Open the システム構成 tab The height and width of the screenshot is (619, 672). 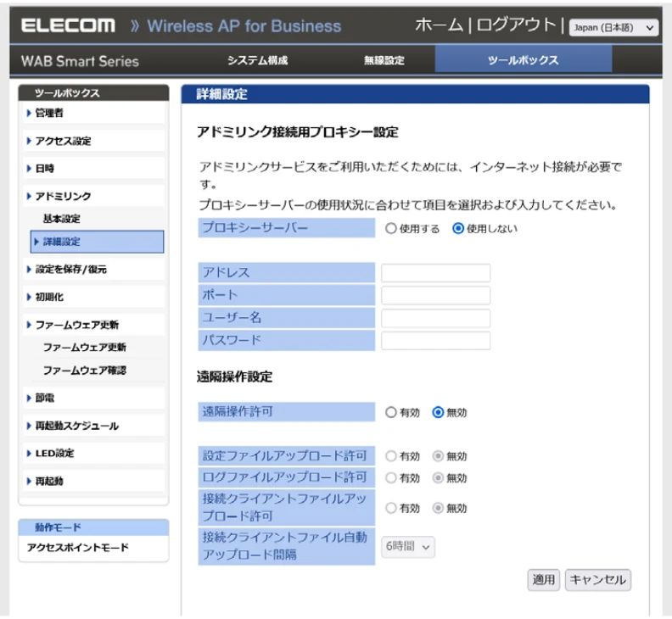tap(258, 60)
